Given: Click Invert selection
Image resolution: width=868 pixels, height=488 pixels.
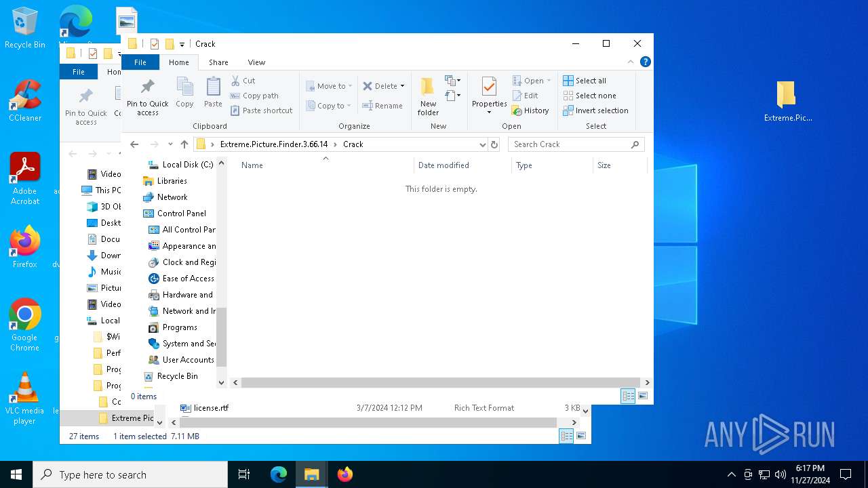Looking at the screenshot, I should 595,110.
